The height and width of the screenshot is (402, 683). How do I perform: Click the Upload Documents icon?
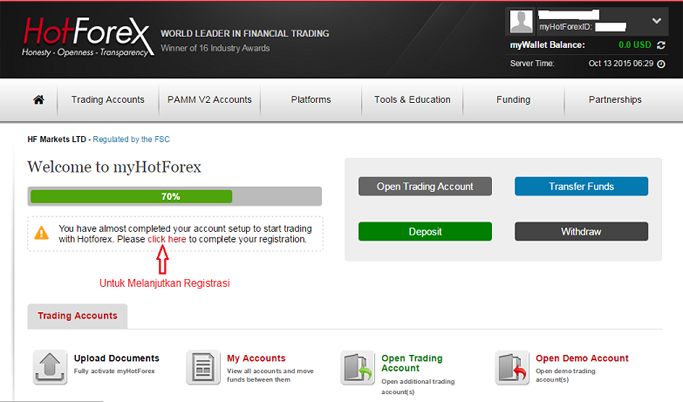tap(50, 367)
